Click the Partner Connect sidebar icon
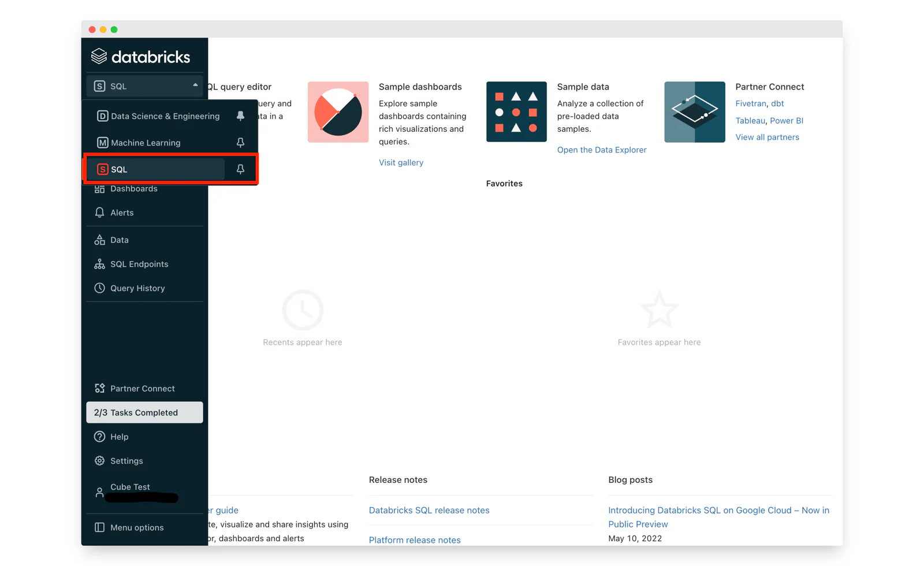 pyautogui.click(x=99, y=389)
